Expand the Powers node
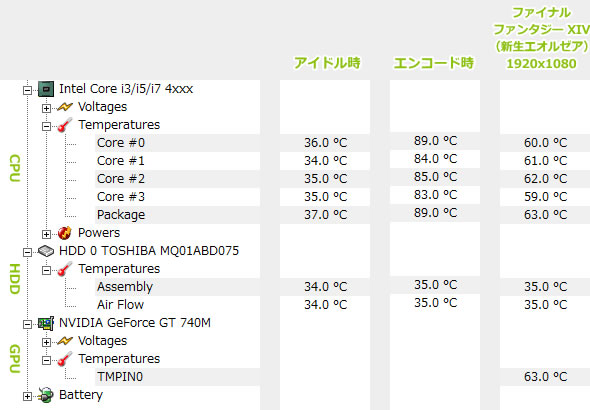This screenshot has width=590, height=410. 46,234
